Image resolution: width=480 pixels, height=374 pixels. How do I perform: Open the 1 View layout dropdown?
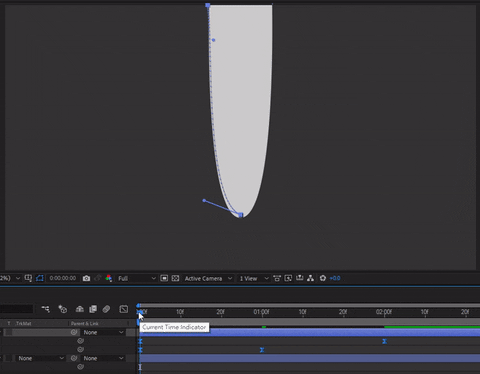click(x=253, y=278)
